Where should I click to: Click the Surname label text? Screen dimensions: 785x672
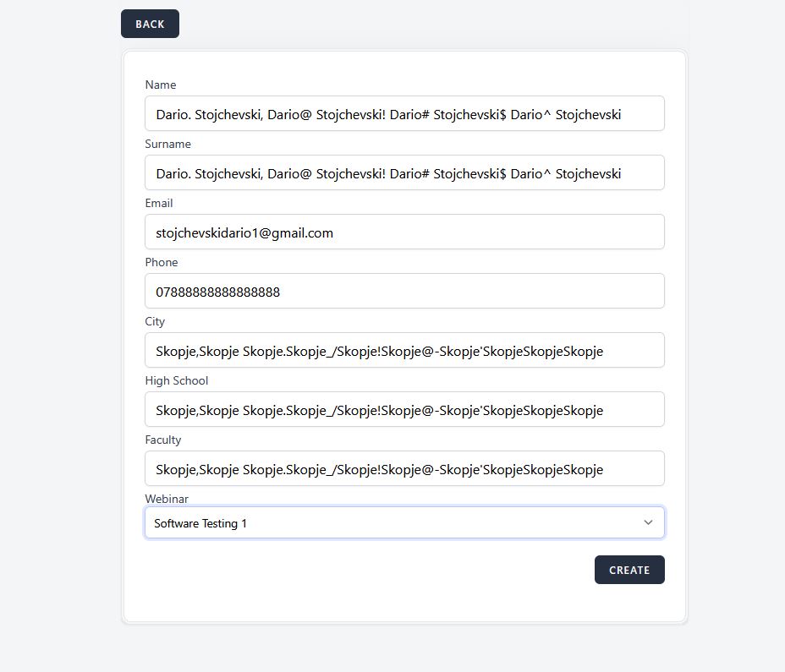tap(167, 144)
